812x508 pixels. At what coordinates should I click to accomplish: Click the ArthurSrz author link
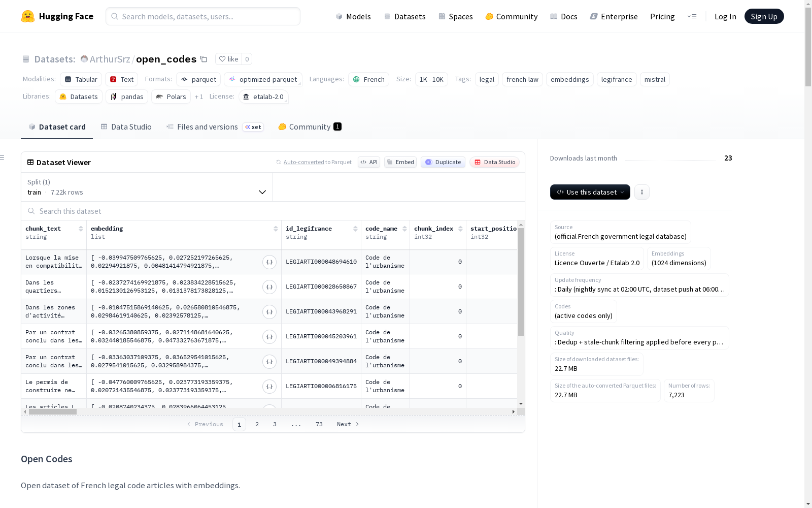pos(110,59)
